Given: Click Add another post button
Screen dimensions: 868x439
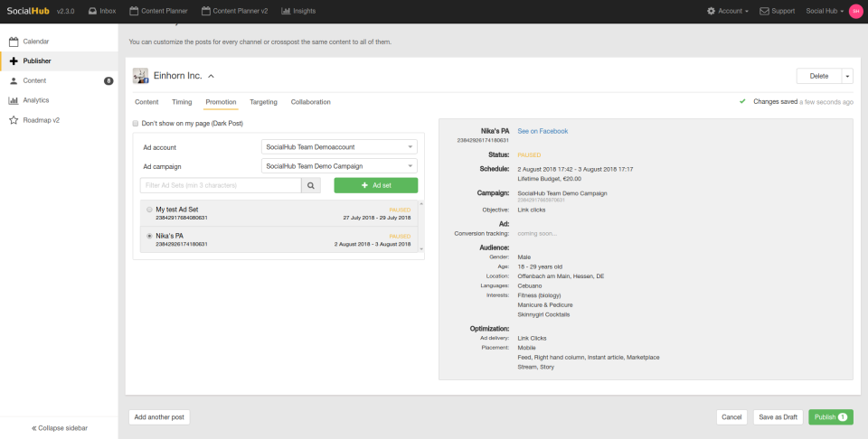Looking at the screenshot, I should 159,417.
